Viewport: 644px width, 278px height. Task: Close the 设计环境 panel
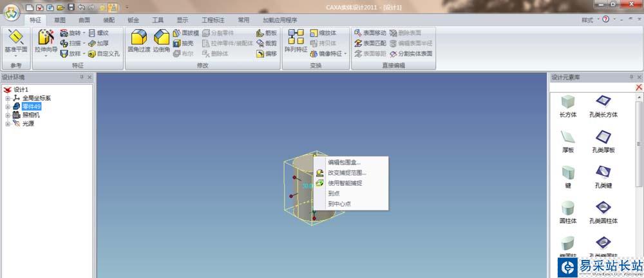[x=90, y=77]
